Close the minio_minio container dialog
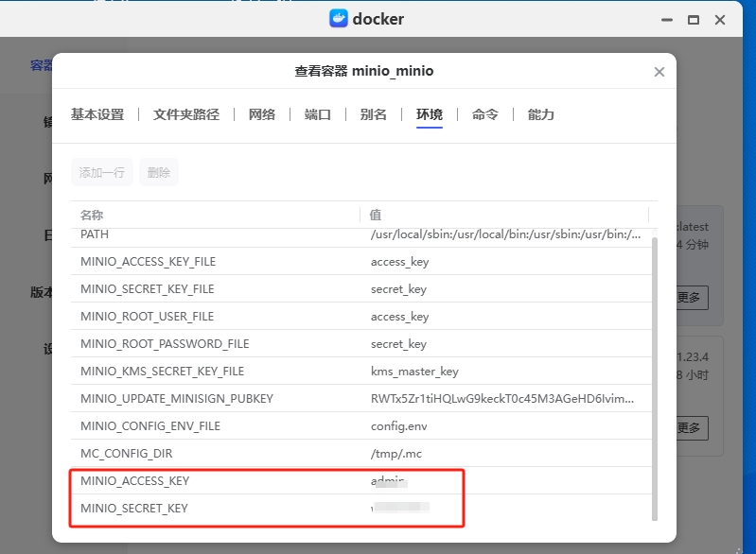Viewport: 756px width, 554px height. 659,72
